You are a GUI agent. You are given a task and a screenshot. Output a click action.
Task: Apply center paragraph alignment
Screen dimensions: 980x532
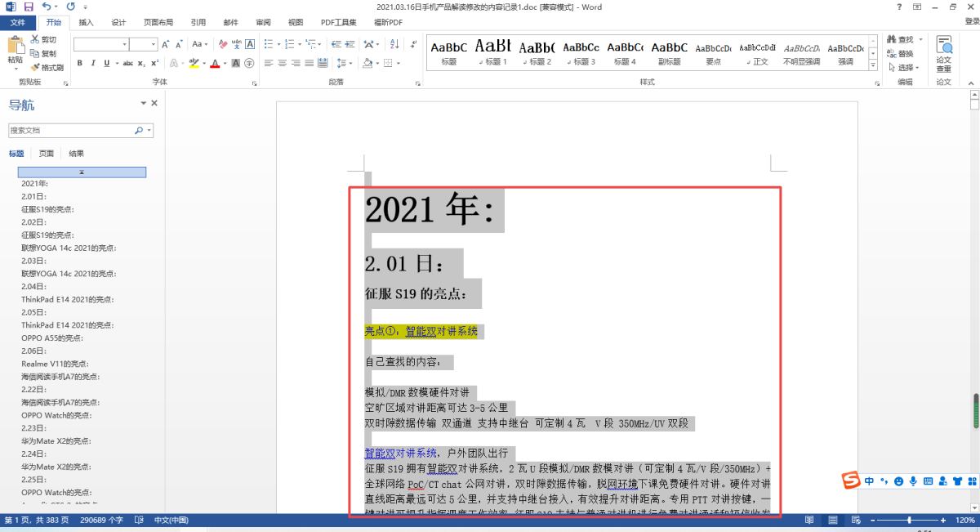[282, 63]
